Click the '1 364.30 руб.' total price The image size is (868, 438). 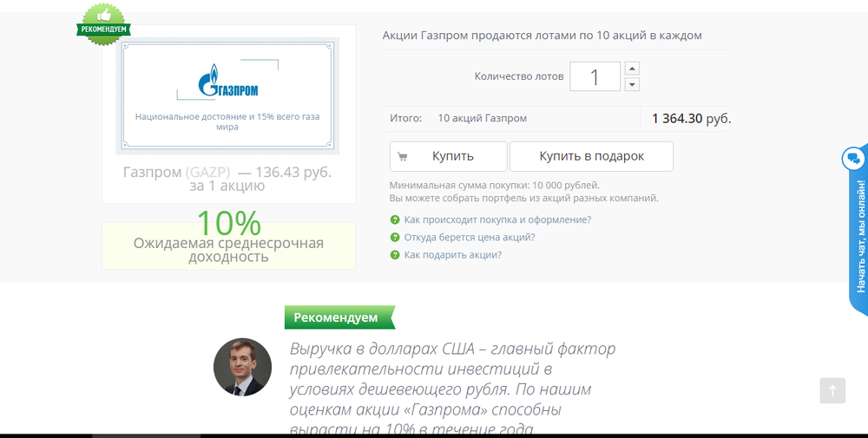[x=692, y=118]
